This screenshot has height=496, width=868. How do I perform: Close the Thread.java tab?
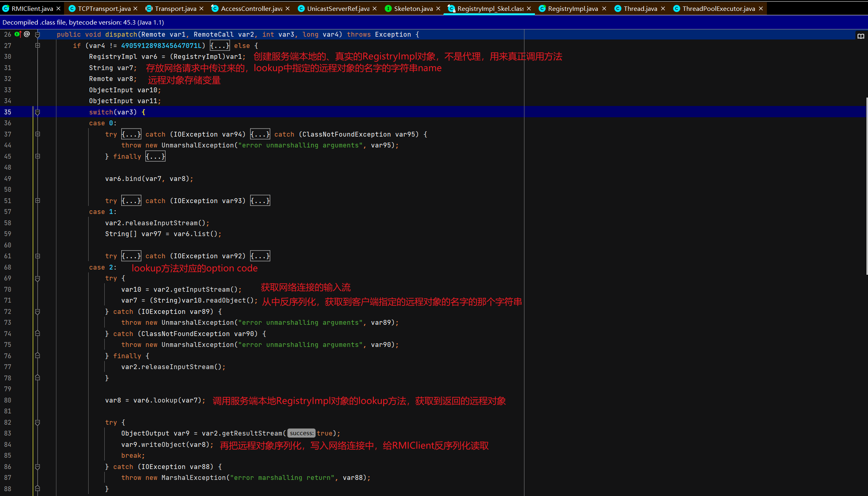point(663,8)
